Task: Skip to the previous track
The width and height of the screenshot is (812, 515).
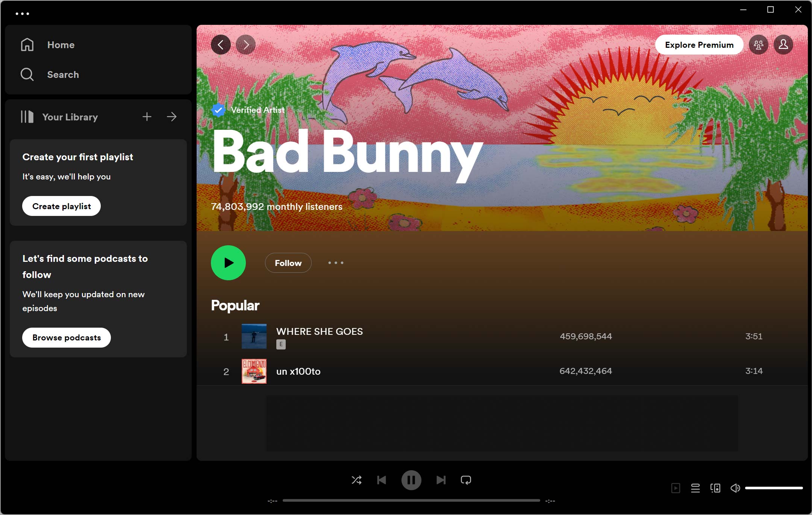Action: [382, 480]
